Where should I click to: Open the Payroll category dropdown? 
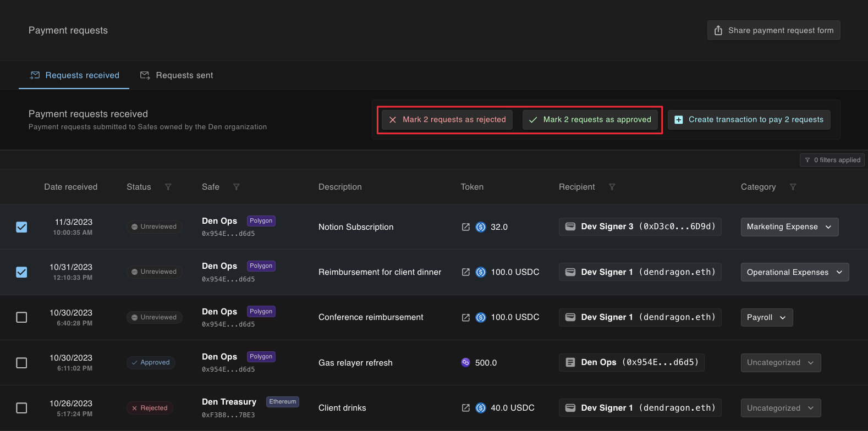point(767,317)
